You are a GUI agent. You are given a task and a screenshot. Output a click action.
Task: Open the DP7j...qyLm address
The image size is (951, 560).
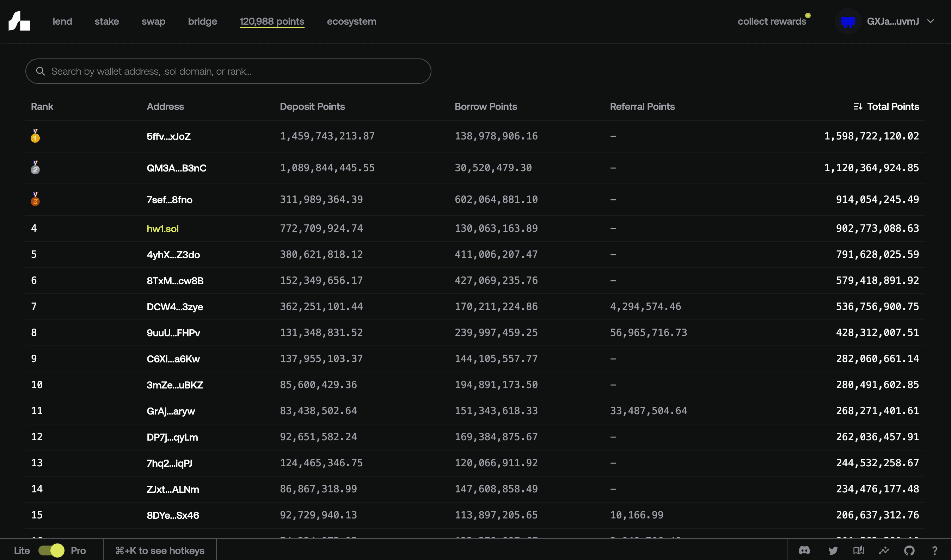[x=172, y=437]
